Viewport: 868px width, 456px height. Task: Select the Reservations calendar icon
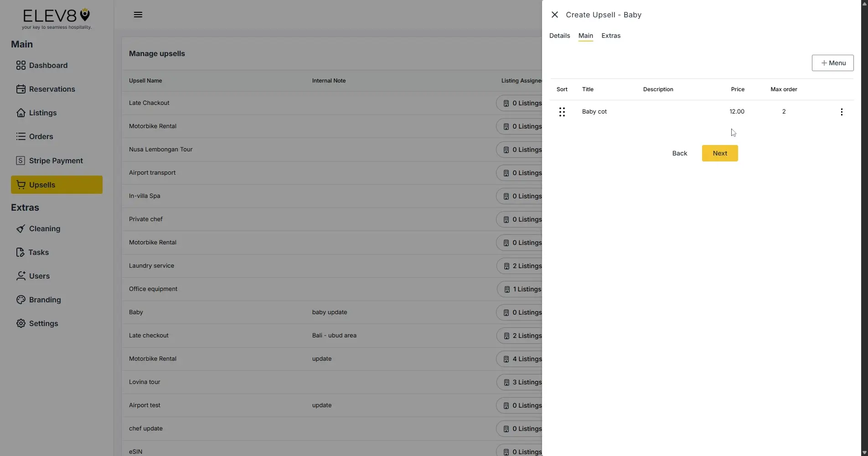(x=21, y=89)
